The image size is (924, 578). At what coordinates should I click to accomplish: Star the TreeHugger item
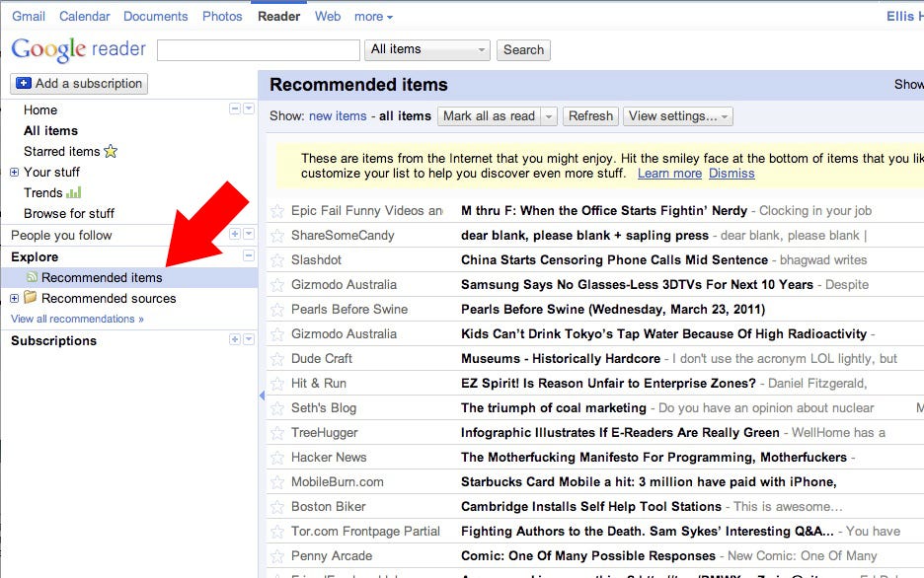click(x=277, y=434)
